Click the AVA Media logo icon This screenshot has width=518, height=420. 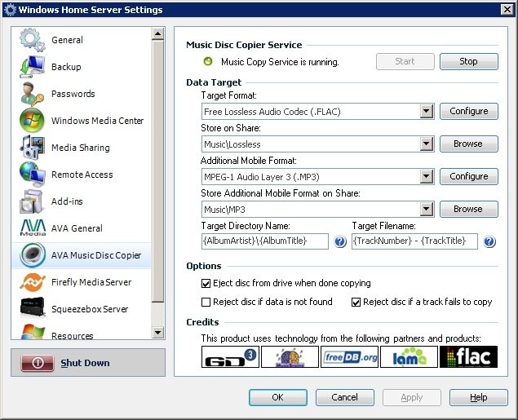pos(33,228)
